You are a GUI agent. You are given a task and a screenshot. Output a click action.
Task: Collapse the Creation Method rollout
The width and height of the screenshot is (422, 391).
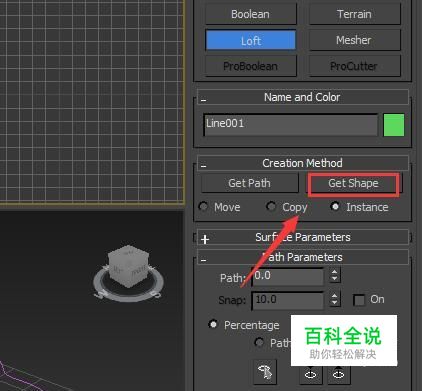[204, 166]
